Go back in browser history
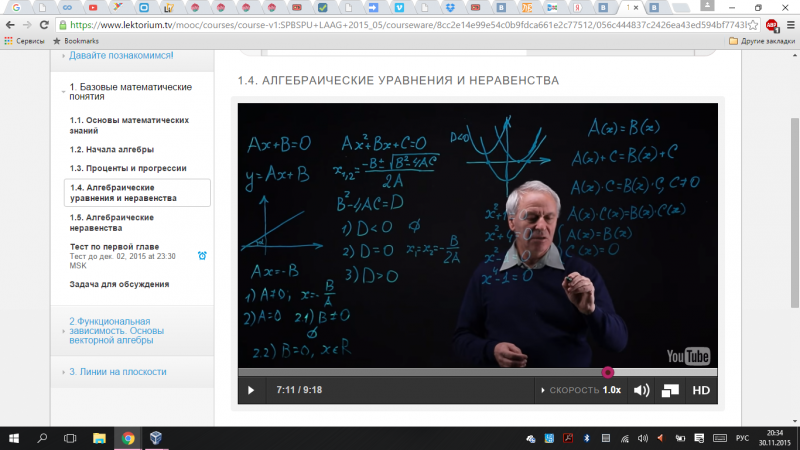800x450 pixels. (x=10, y=24)
